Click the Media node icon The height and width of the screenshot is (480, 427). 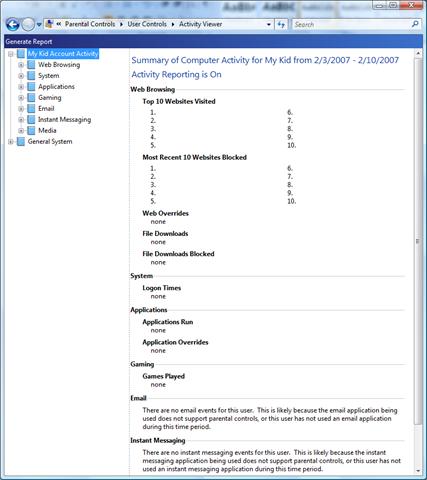31,131
